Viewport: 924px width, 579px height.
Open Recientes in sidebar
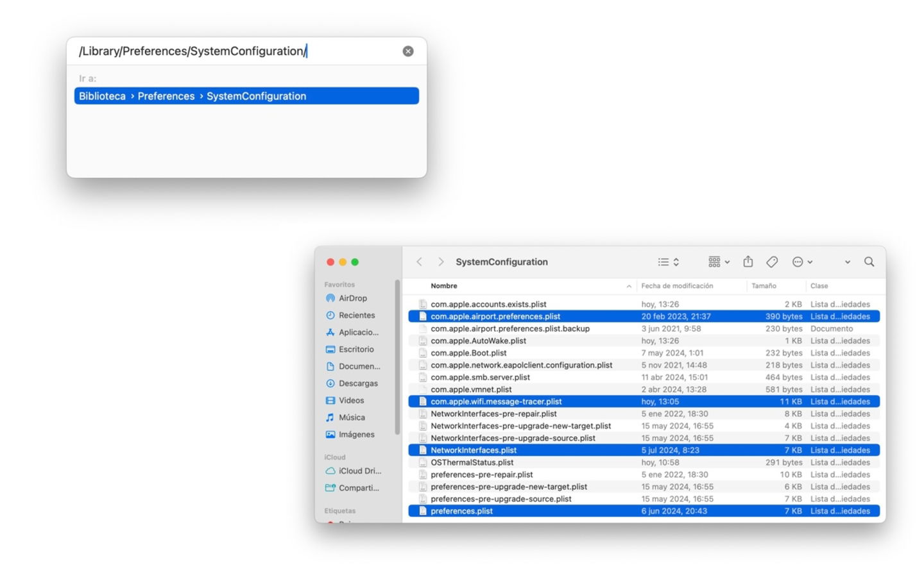pyautogui.click(x=357, y=315)
